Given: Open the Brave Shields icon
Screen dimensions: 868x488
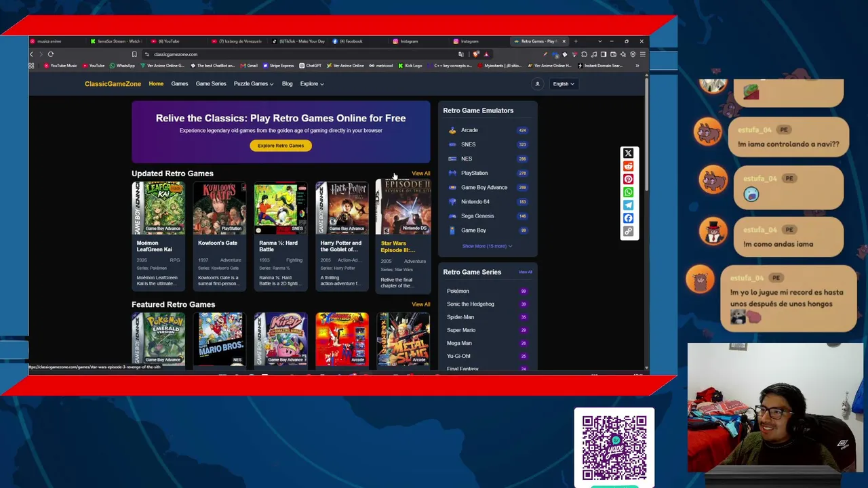Looking at the screenshot, I should point(476,54).
